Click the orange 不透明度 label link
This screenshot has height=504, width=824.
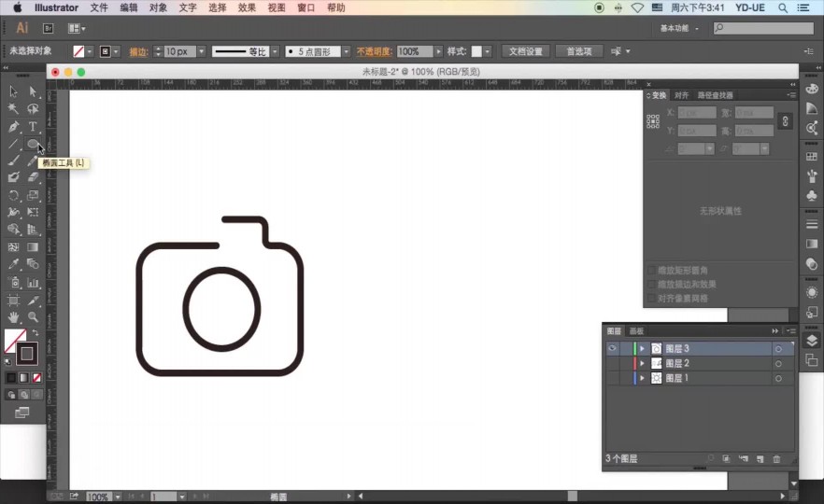374,51
